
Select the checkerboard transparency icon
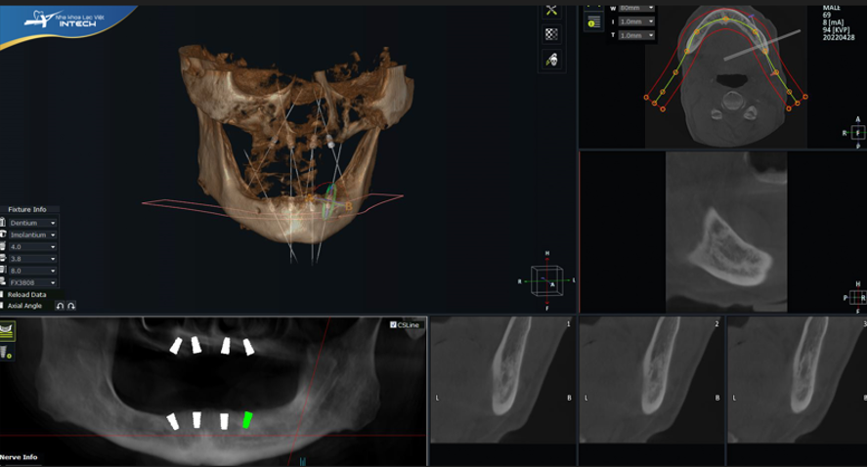[551, 34]
